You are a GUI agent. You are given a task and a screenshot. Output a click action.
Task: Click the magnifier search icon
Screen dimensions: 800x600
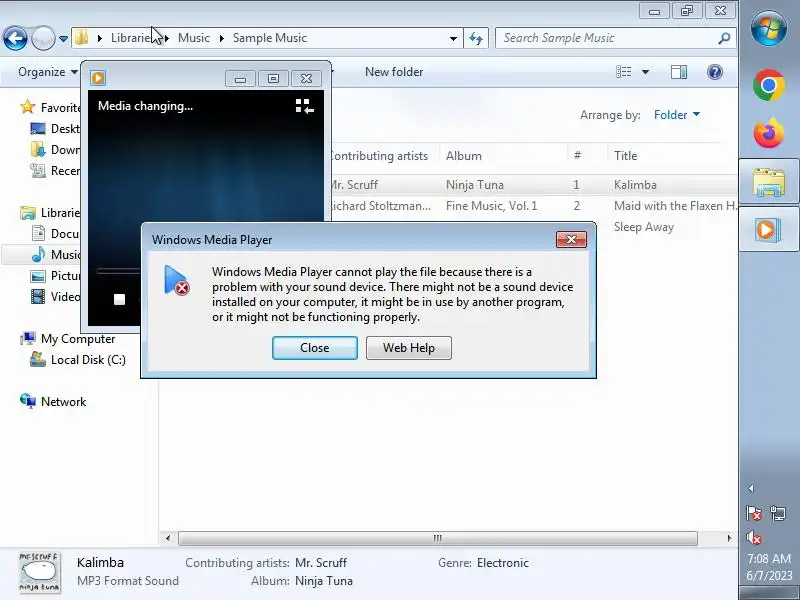724,38
